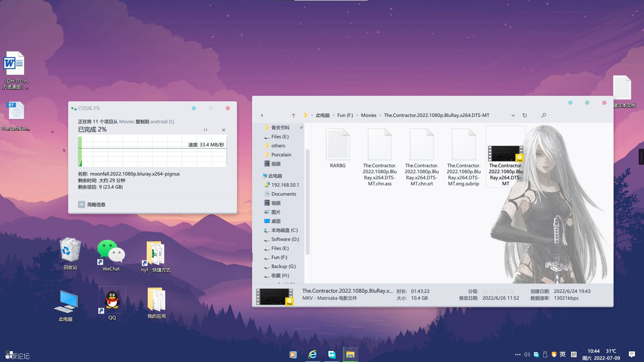
Task: Open the Explorer search icon
Action: coord(544,115)
